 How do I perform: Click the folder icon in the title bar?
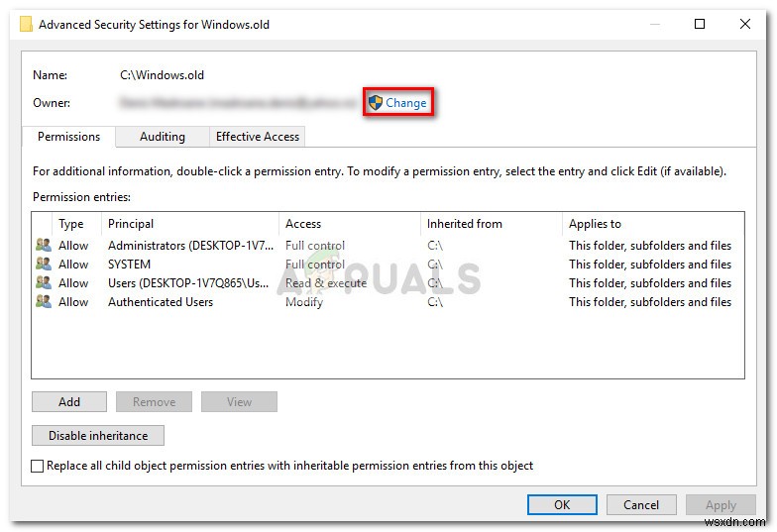pos(26,24)
